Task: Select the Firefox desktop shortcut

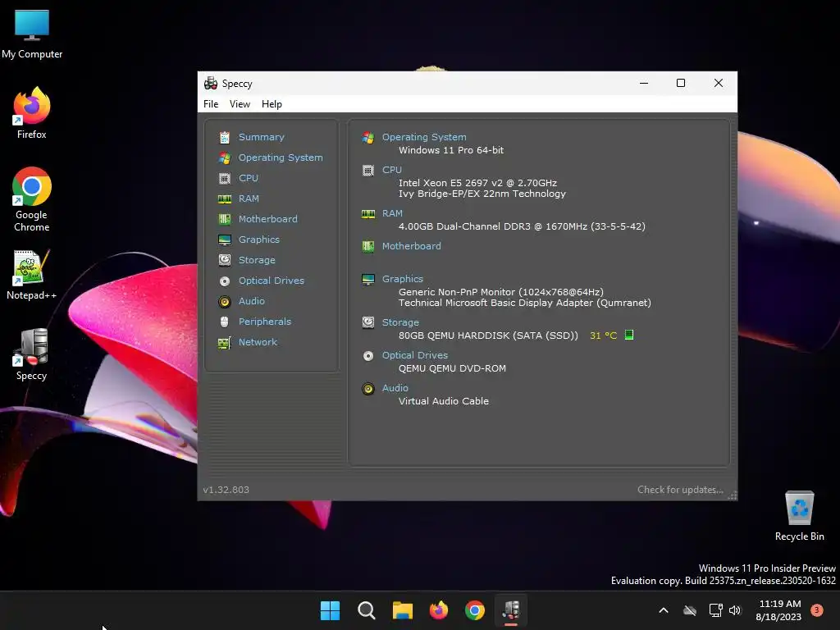Action: point(32,113)
